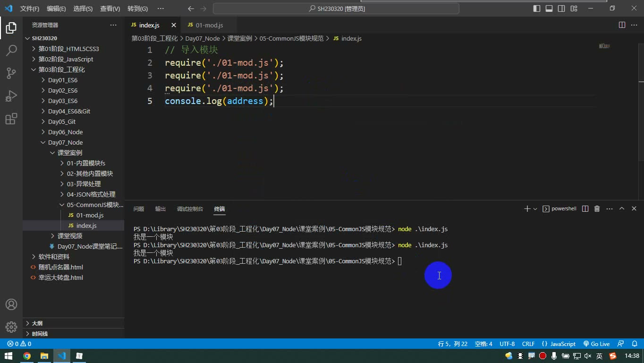Click CRLF end-of-line selector

click(x=528, y=344)
